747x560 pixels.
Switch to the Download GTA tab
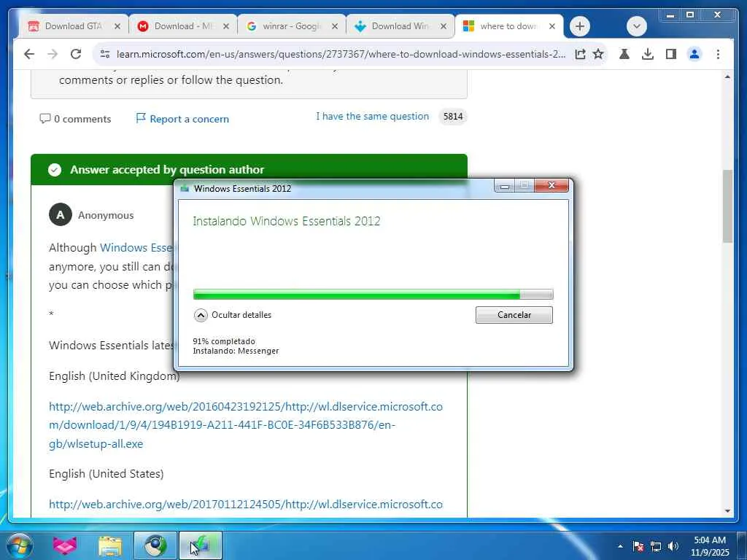74,26
